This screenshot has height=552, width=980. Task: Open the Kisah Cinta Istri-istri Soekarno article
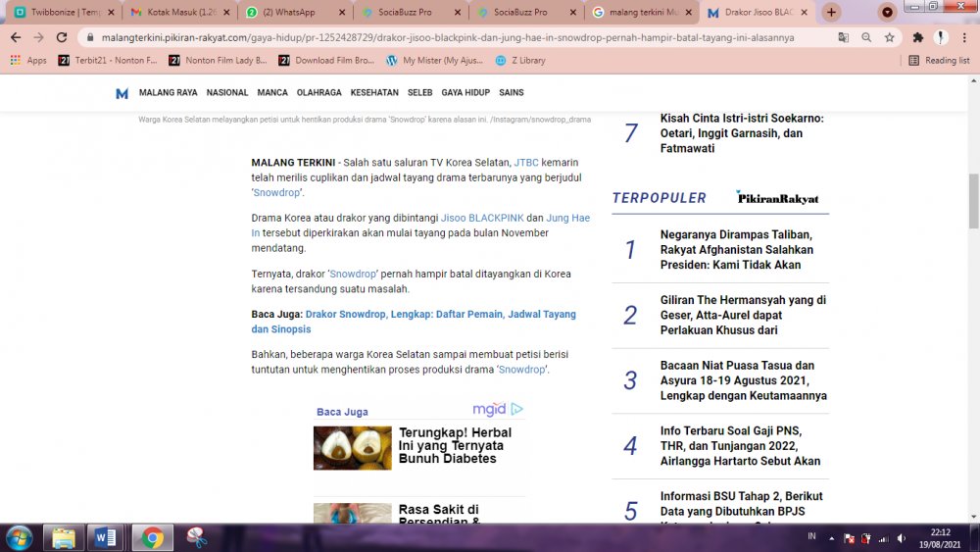tap(742, 133)
